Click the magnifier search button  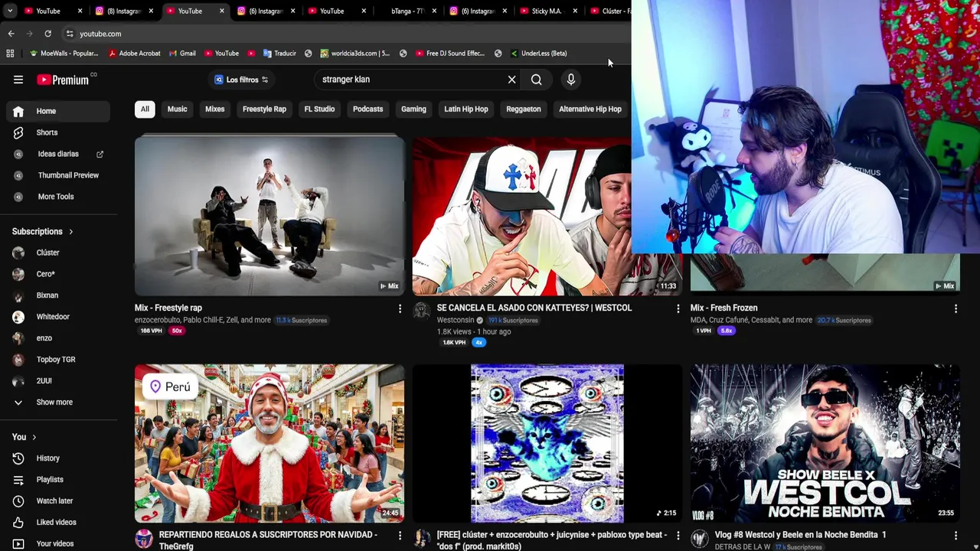pos(537,80)
